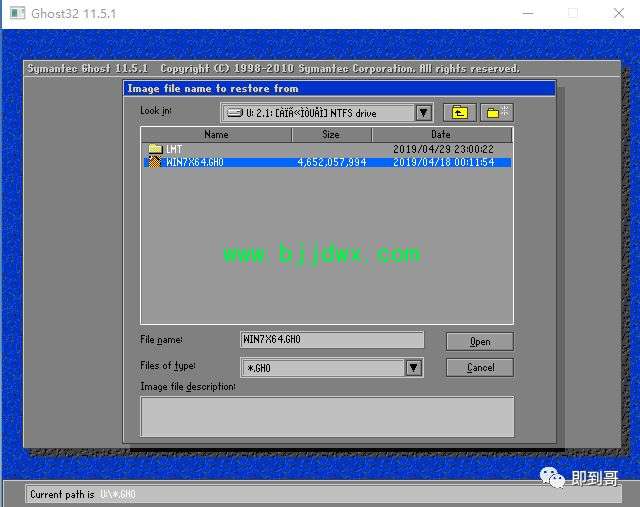Focus the File name input field
The width and height of the screenshot is (640, 507).
point(332,340)
